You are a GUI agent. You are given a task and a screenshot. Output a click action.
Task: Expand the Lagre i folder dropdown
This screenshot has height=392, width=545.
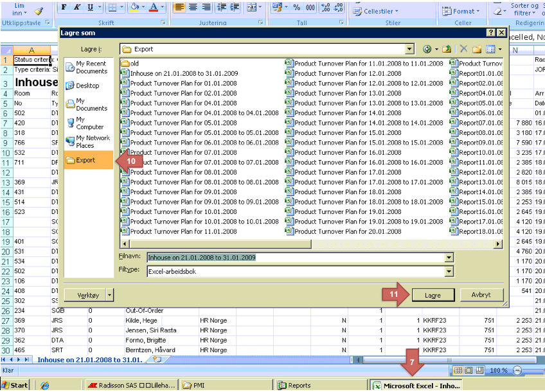pos(409,49)
